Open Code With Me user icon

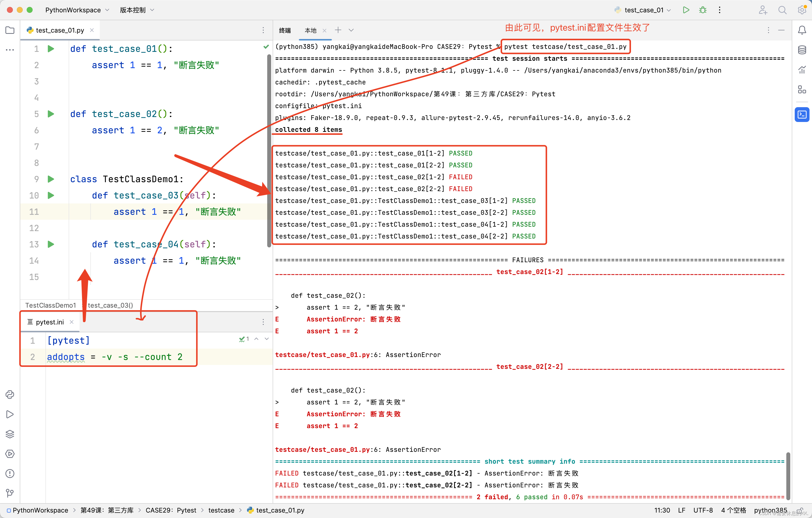point(763,10)
